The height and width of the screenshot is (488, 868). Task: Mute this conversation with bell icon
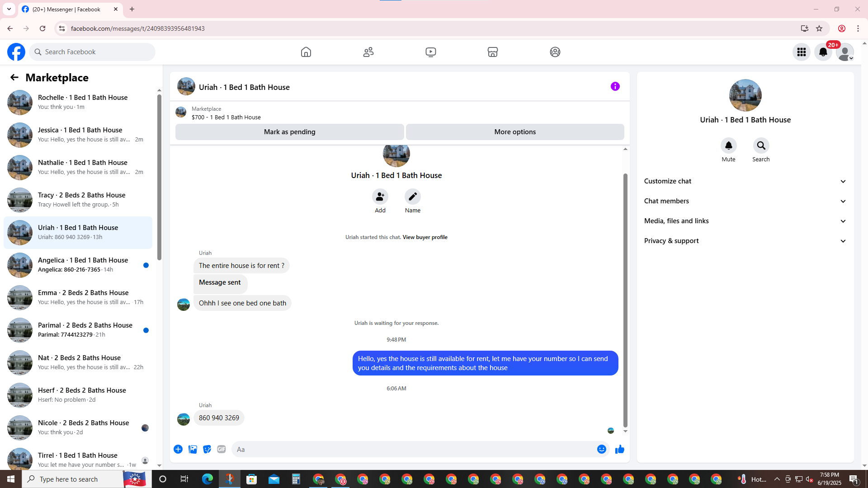point(729,145)
